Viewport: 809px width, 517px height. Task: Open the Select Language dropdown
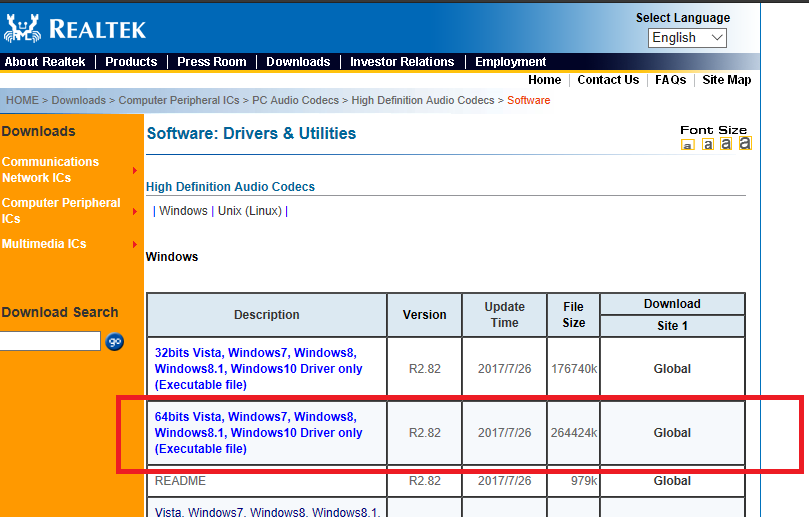click(x=687, y=38)
